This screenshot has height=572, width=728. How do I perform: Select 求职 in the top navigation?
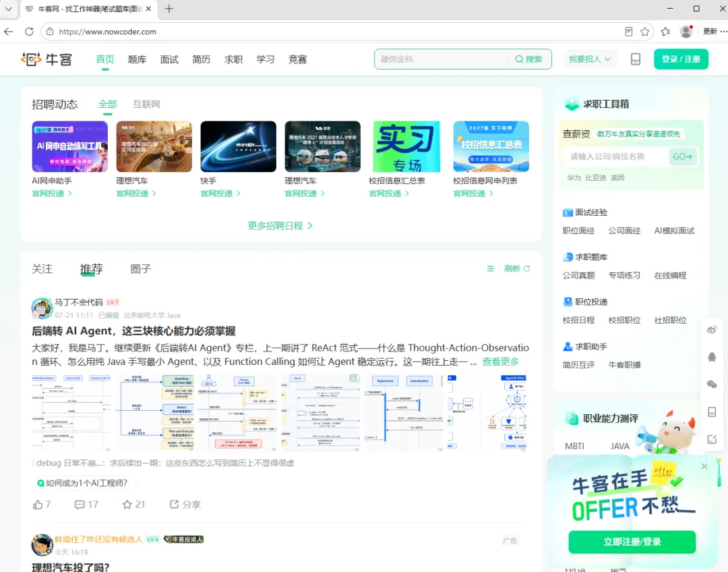(233, 59)
